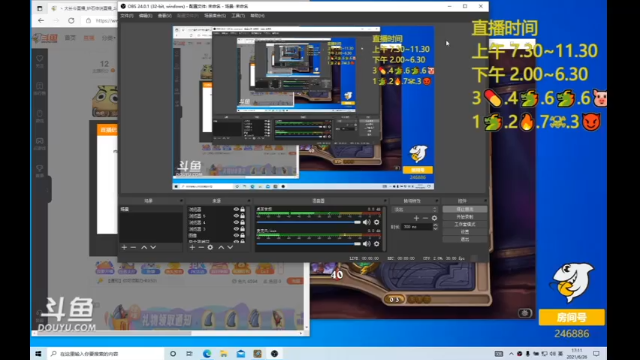Expand the scene transition type dropdown
640x360 pixels.
coord(414,209)
